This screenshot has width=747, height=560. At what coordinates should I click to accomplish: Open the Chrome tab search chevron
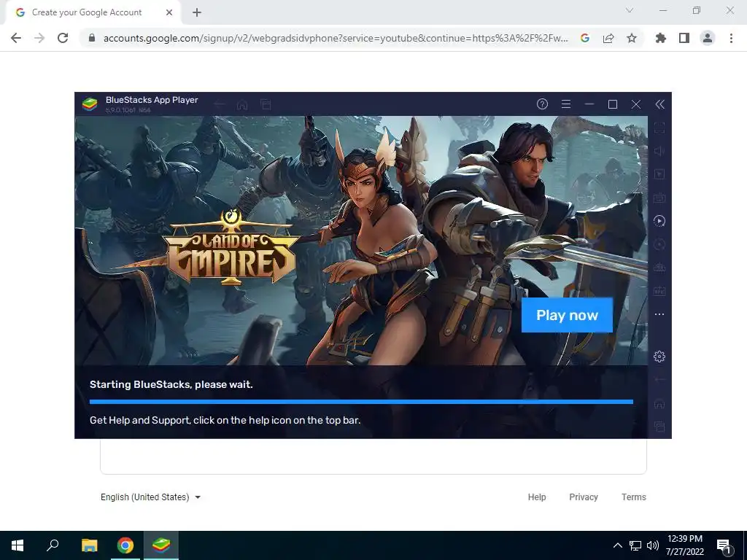point(630,10)
